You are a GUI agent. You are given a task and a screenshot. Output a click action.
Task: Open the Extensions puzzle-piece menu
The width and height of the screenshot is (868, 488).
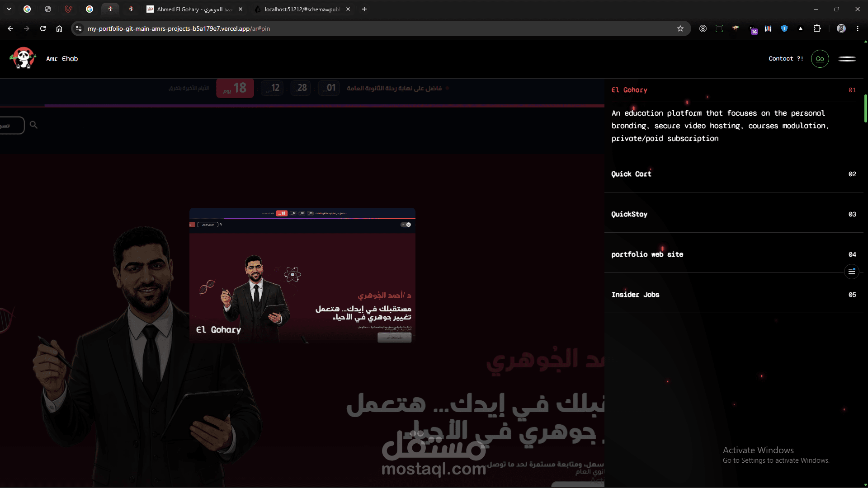[x=817, y=28]
